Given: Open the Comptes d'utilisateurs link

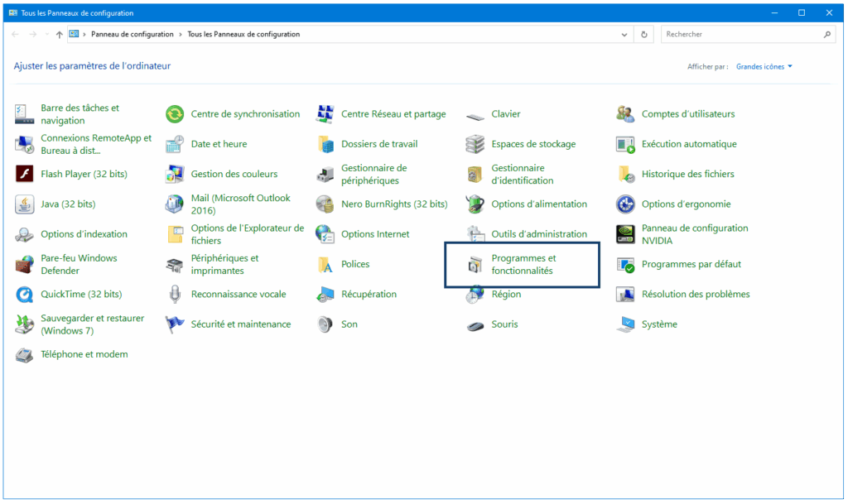Looking at the screenshot, I should click(687, 114).
